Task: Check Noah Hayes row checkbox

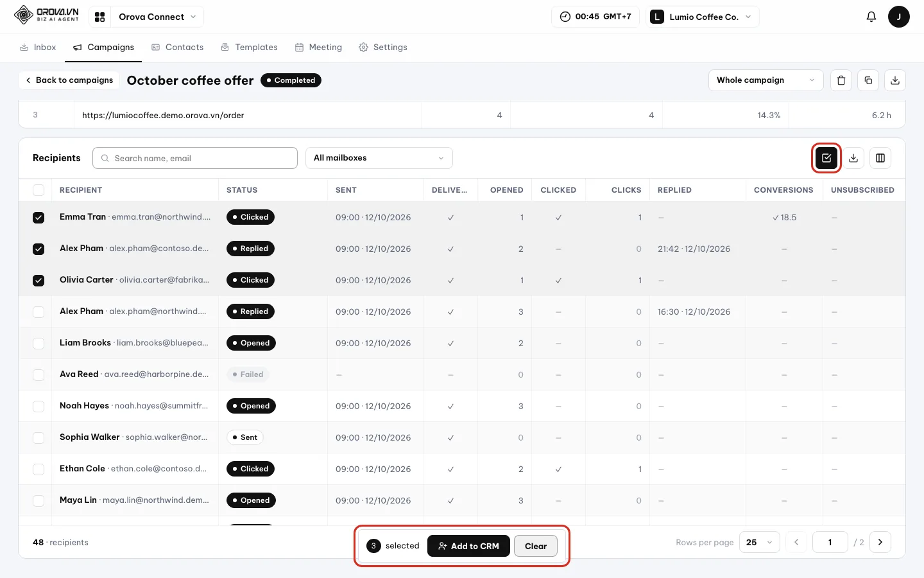Action: click(x=38, y=406)
